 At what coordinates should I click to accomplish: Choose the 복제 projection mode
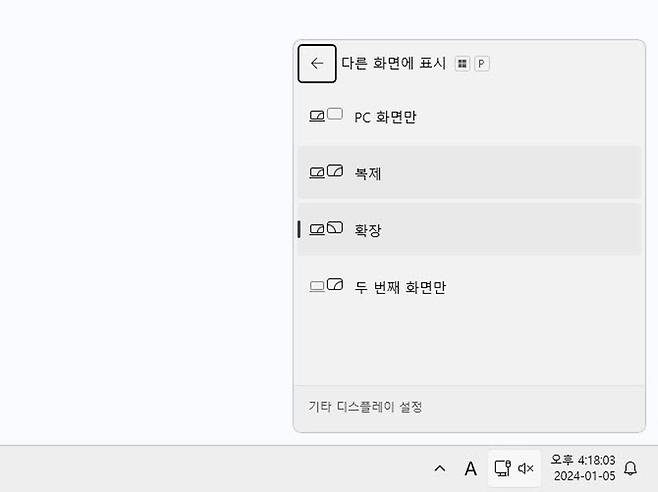point(368,173)
